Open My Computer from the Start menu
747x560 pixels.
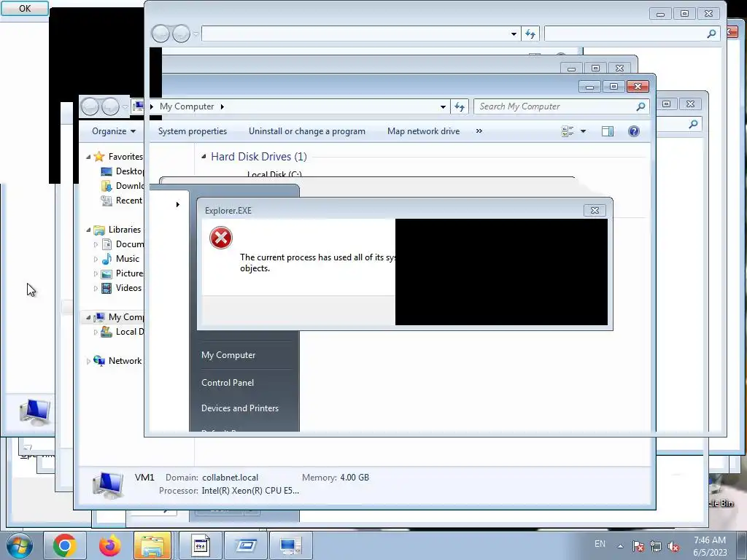228,355
